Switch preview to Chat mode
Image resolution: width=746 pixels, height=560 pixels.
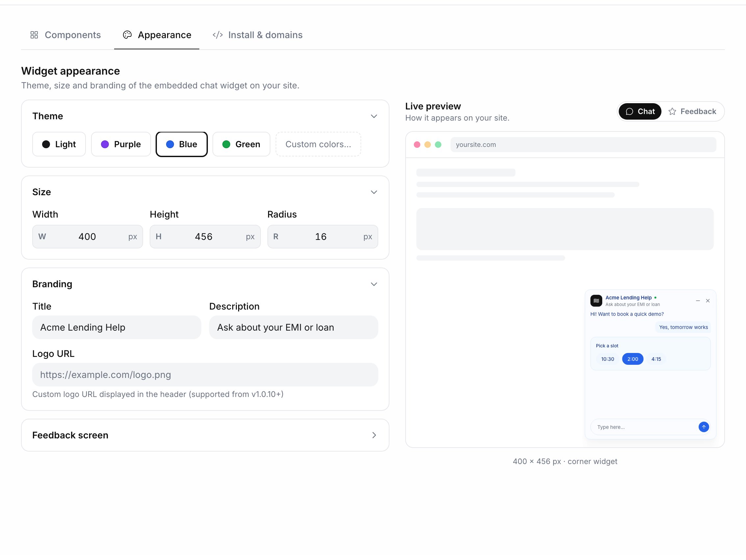click(640, 111)
